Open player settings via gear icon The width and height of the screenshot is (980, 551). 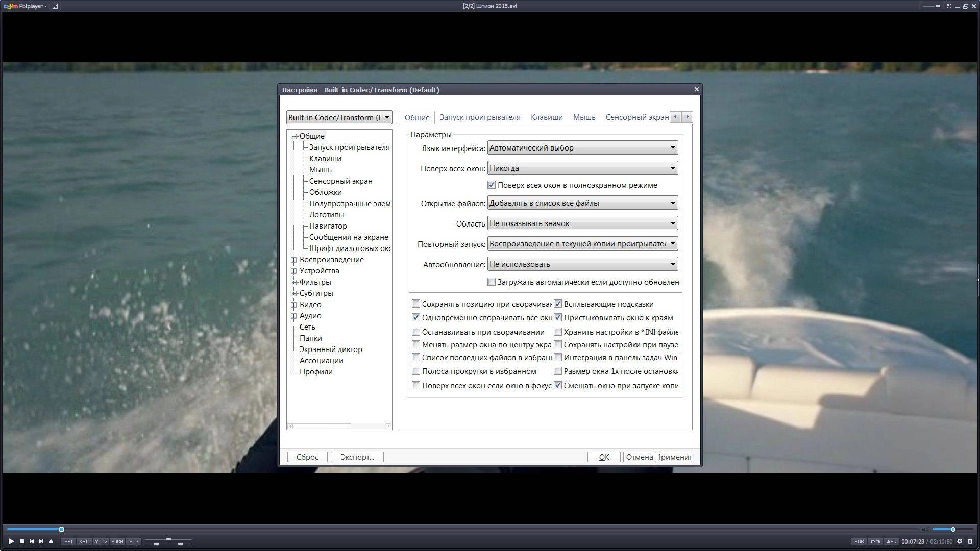[x=960, y=542]
